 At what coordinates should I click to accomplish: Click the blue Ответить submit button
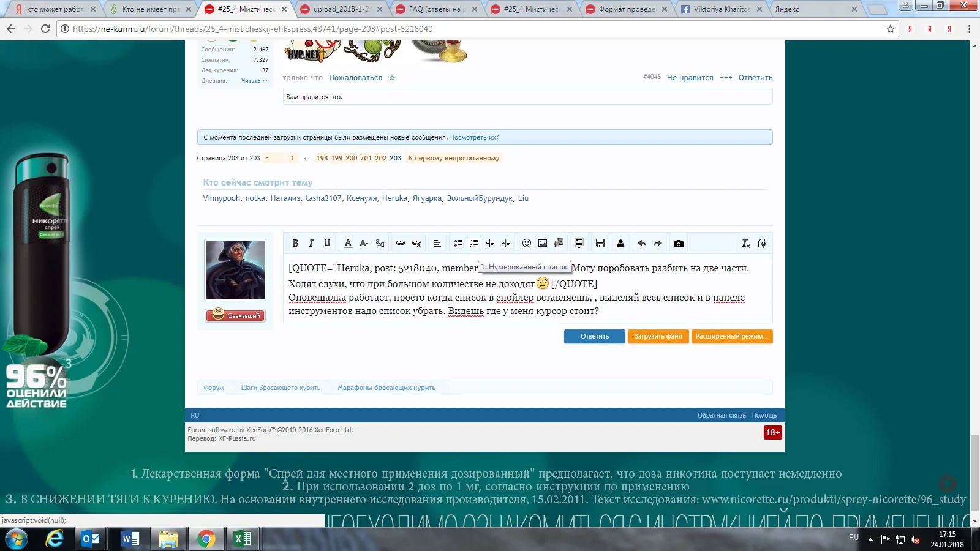tap(594, 336)
